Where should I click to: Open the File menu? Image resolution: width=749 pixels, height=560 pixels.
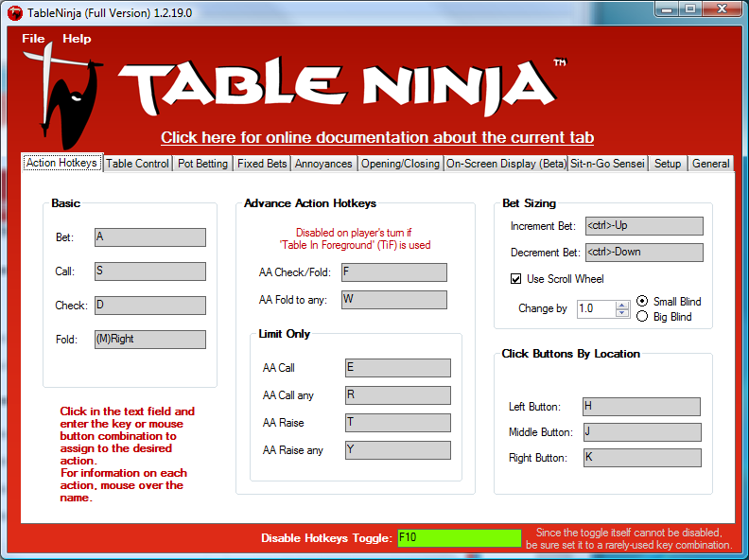point(33,39)
